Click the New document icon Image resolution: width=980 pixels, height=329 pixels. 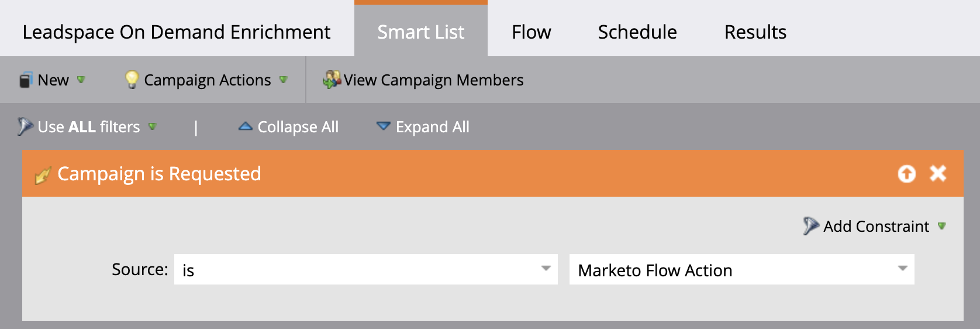(26, 80)
